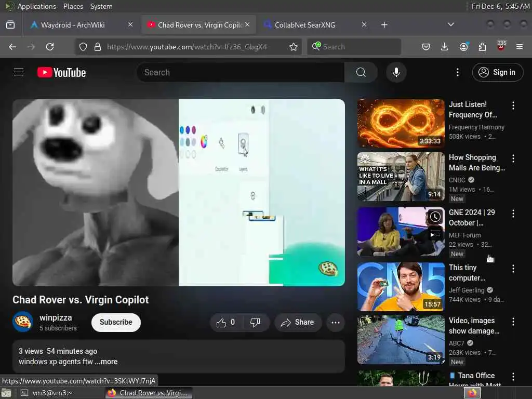Reload the page with the refresh icon
The width and height of the screenshot is (532, 399).
(50, 47)
